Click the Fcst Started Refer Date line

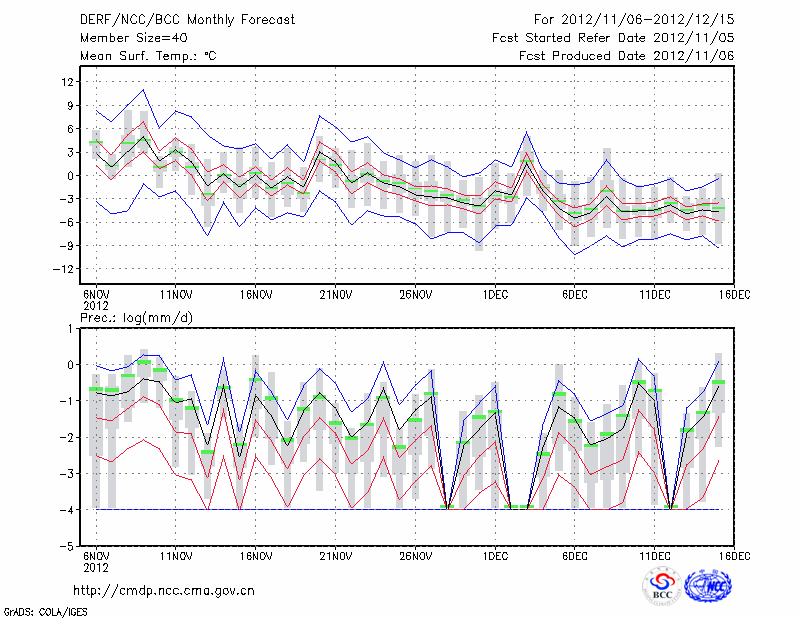613,38
